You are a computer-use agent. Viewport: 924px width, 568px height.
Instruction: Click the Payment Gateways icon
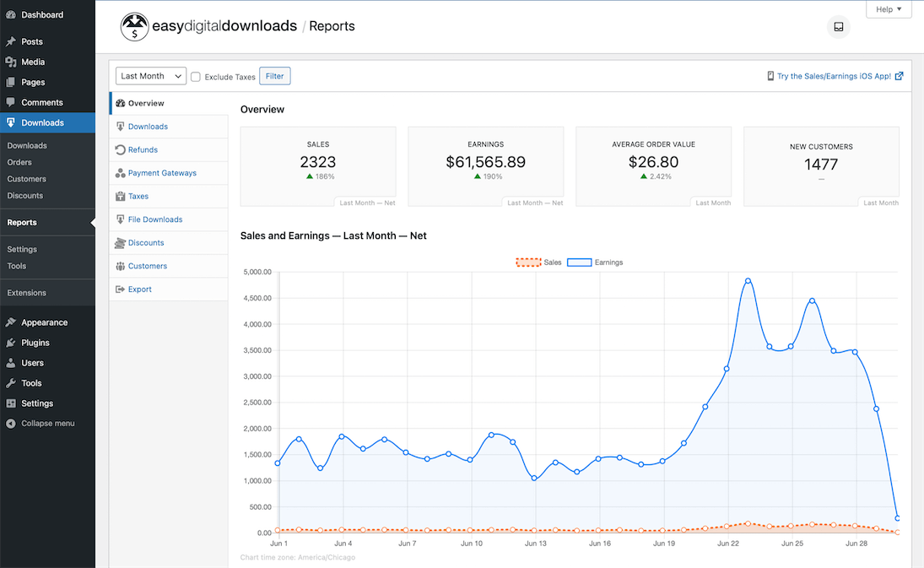(120, 173)
